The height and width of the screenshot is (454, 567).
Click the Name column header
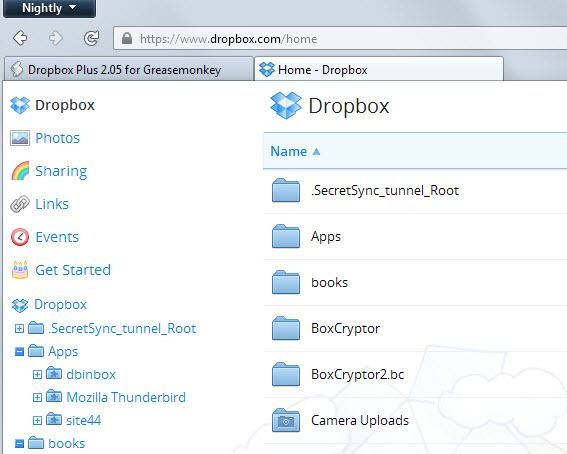pyautogui.click(x=289, y=151)
